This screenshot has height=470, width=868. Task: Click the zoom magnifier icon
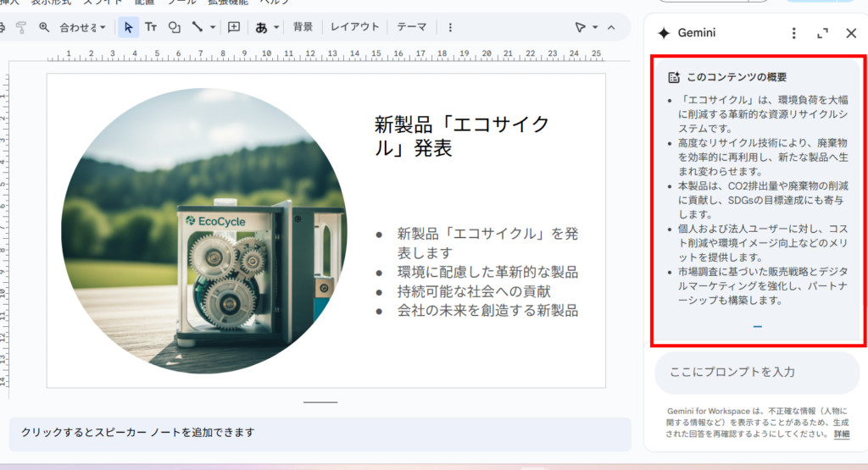(x=44, y=27)
